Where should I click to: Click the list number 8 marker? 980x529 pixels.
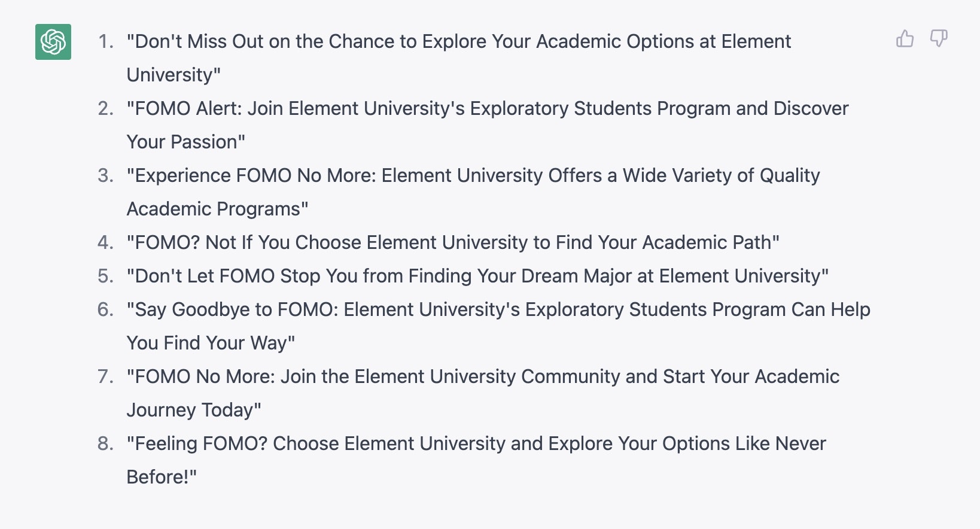(105, 443)
